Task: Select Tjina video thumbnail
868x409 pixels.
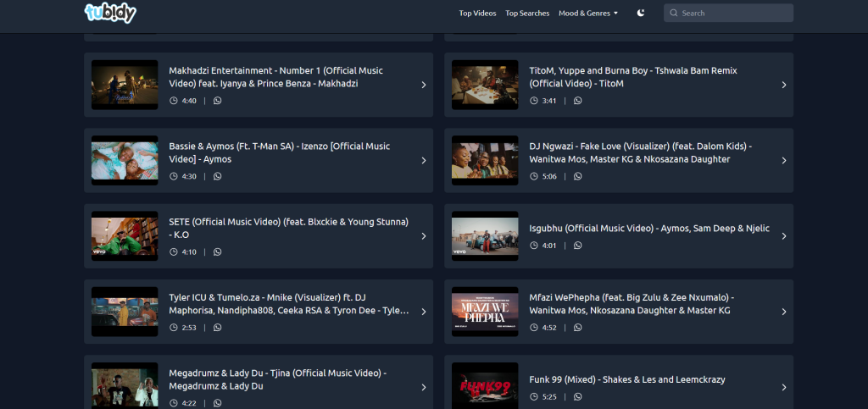Action: (x=125, y=386)
